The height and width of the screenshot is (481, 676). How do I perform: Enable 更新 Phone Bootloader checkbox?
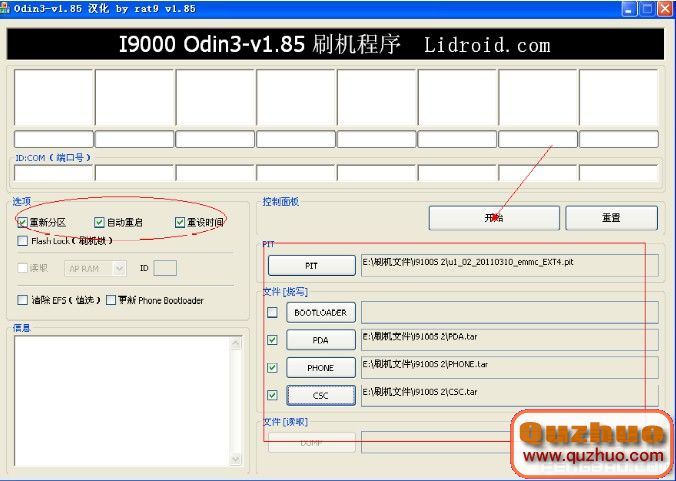pyautogui.click(x=111, y=300)
